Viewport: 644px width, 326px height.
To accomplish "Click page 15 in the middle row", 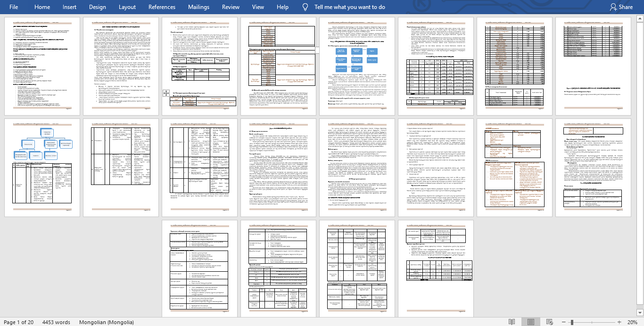I will pos(514,167).
